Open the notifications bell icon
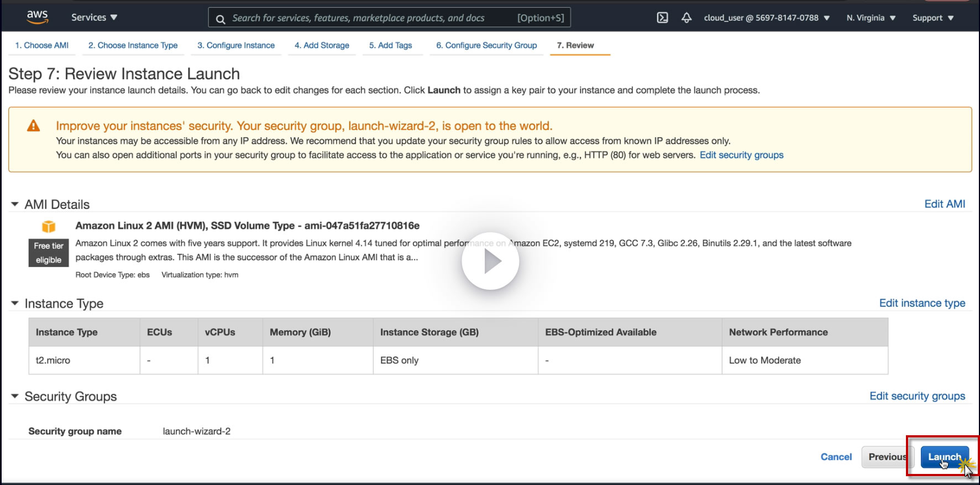 [686, 18]
